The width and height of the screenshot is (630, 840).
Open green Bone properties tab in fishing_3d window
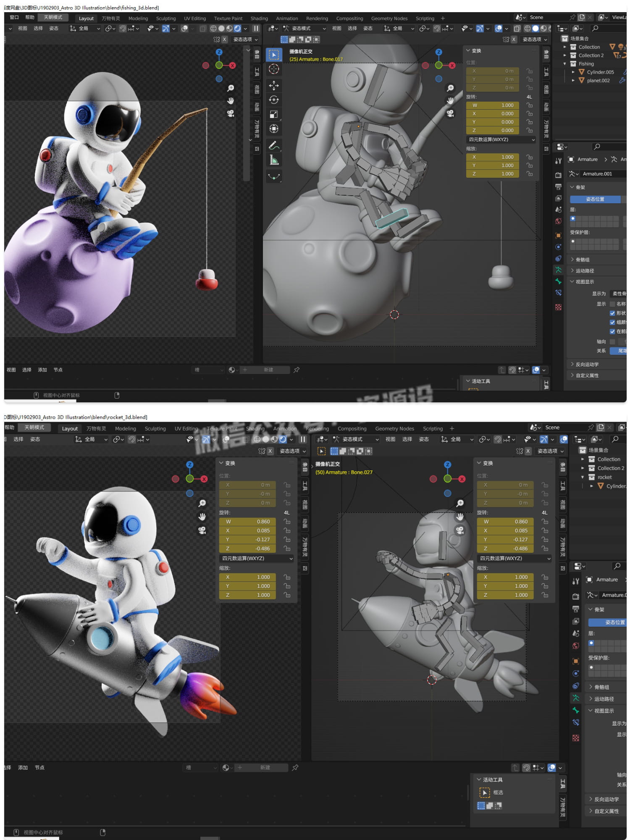(558, 281)
